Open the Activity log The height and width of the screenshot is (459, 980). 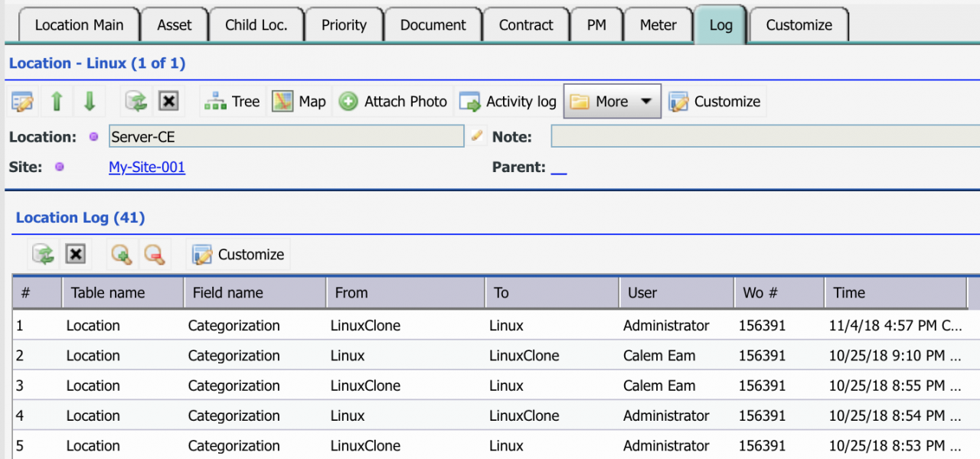point(508,102)
